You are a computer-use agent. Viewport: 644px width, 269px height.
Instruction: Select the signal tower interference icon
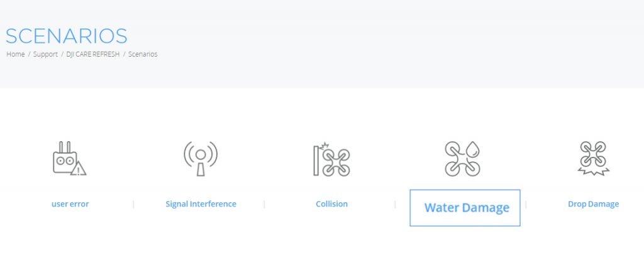pos(201,159)
